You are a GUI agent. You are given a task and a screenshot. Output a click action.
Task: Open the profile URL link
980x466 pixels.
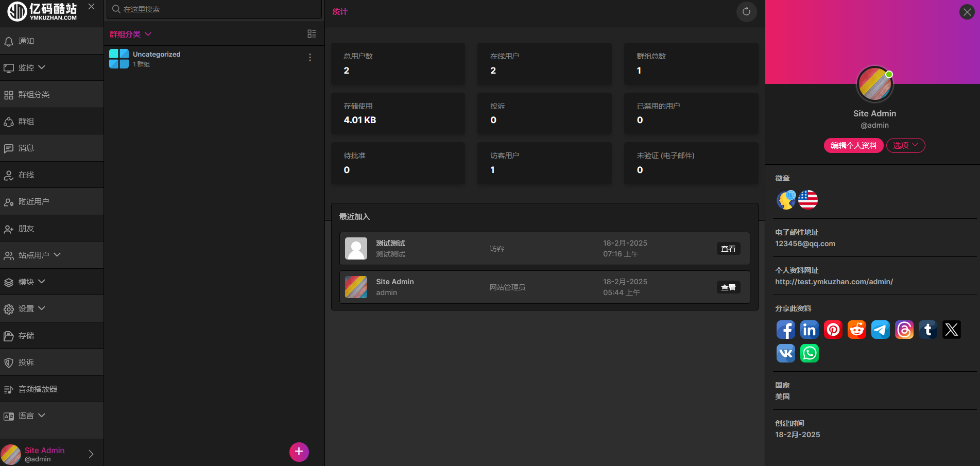(834, 282)
